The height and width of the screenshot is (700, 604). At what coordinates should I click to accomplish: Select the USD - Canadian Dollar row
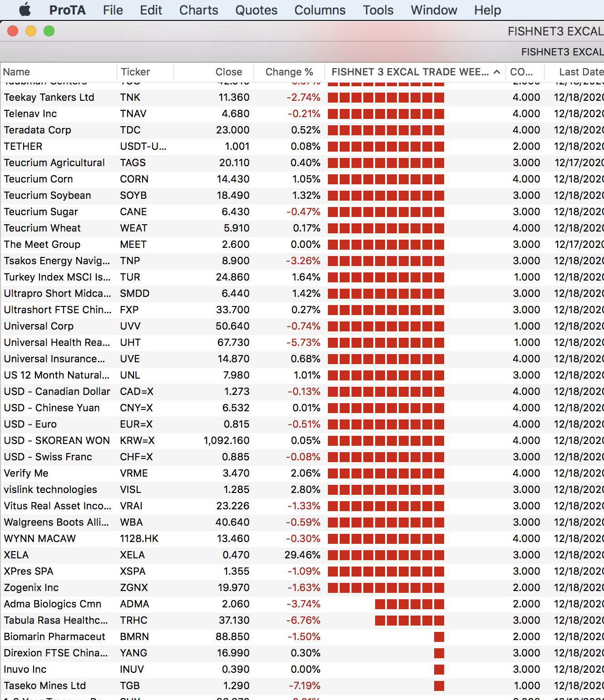click(x=302, y=391)
